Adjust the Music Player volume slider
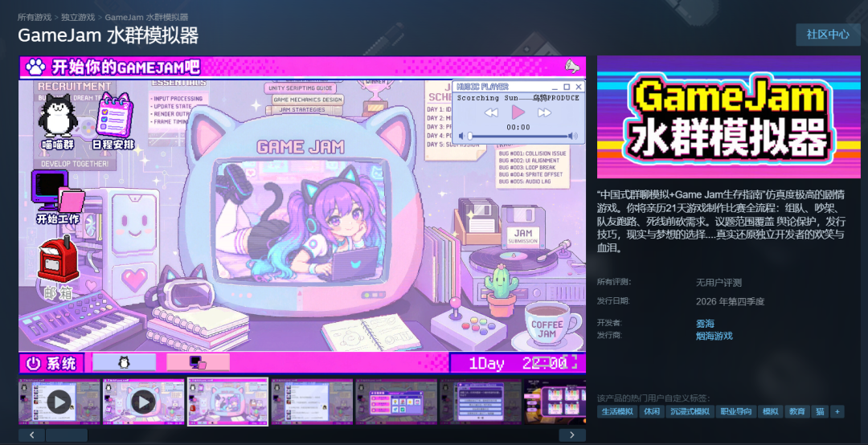 pos(518,137)
